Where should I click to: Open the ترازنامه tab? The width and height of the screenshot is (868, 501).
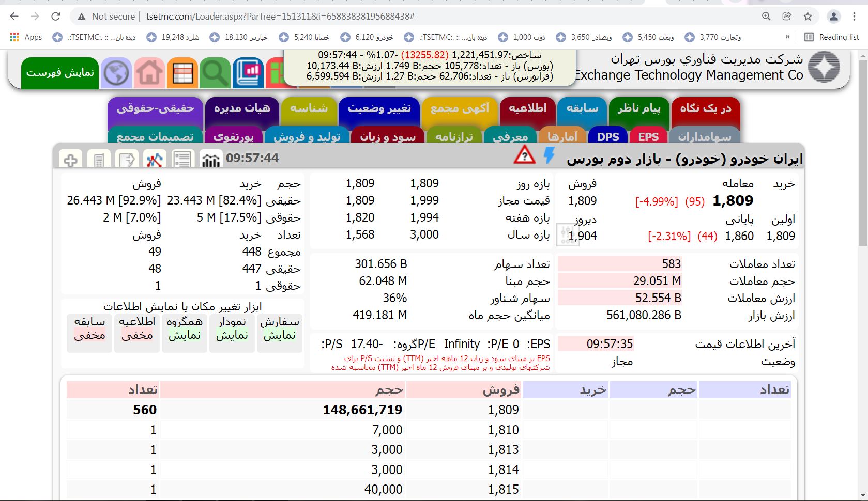454,136
